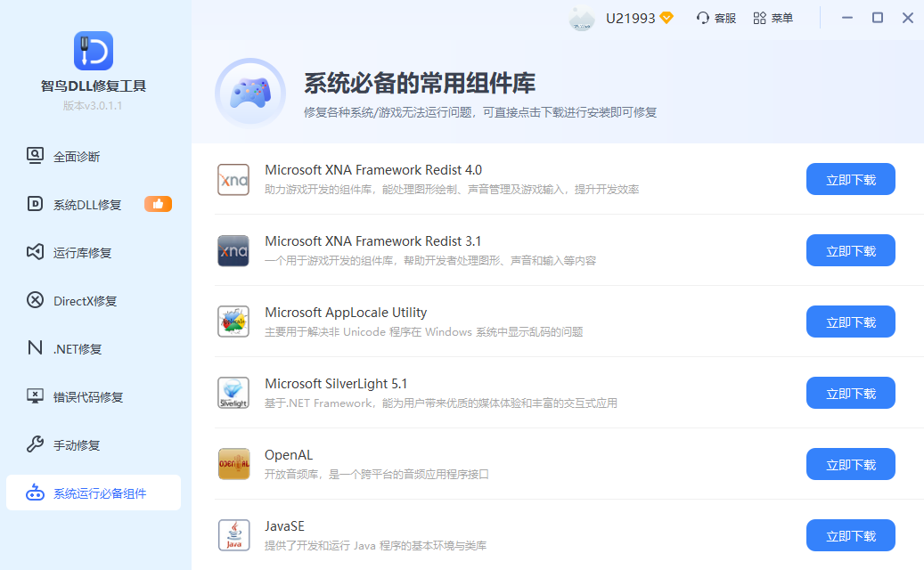Open 手动修复 page

coord(94,444)
